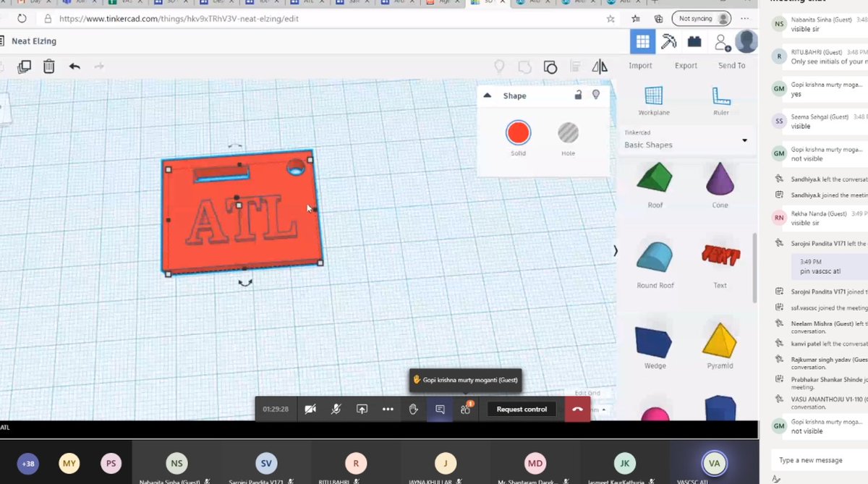Click the invite people icon

tap(722, 43)
